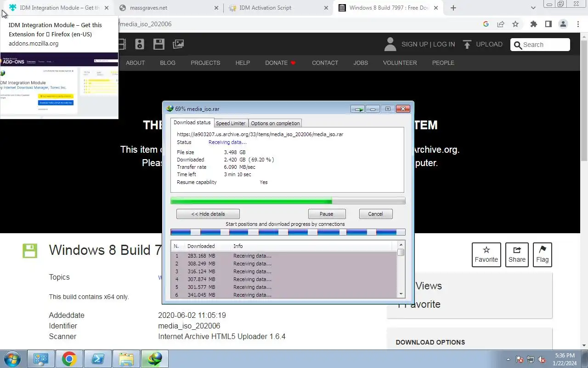Toggle Chrome side panel icon
The height and width of the screenshot is (368, 588).
point(548,24)
